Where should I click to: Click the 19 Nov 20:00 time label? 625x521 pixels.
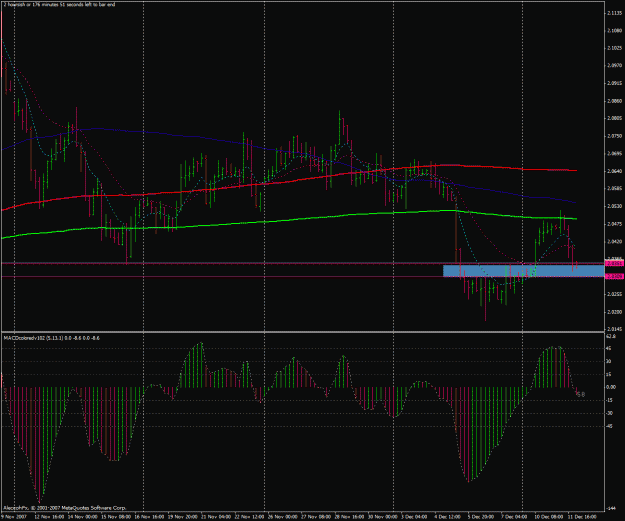coord(183,517)
